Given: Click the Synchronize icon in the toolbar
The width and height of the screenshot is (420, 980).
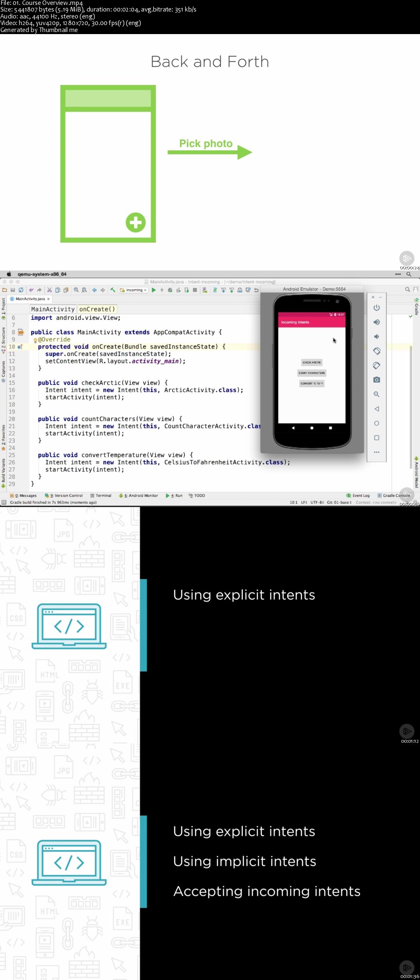Looking at the screenshot, I should pos(21,290).
